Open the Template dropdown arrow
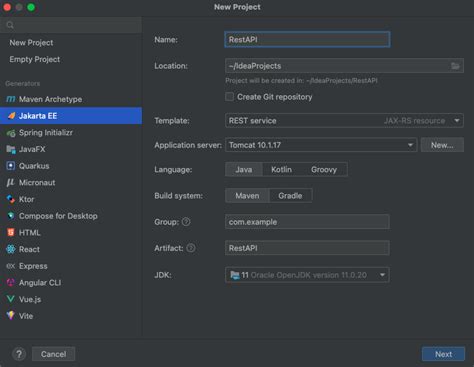The image size is (474, 367). point(457,120)
